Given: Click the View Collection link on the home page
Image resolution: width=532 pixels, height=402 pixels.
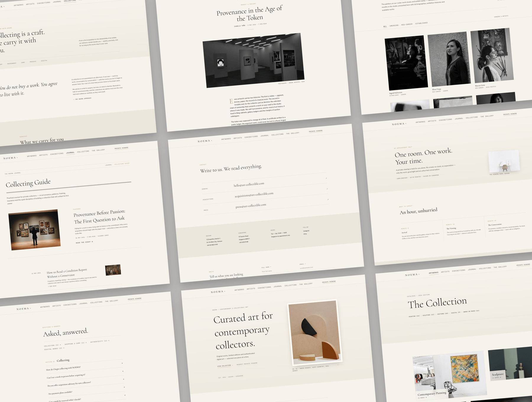Looking at the screenshot, I should click(x=224, y=366).
